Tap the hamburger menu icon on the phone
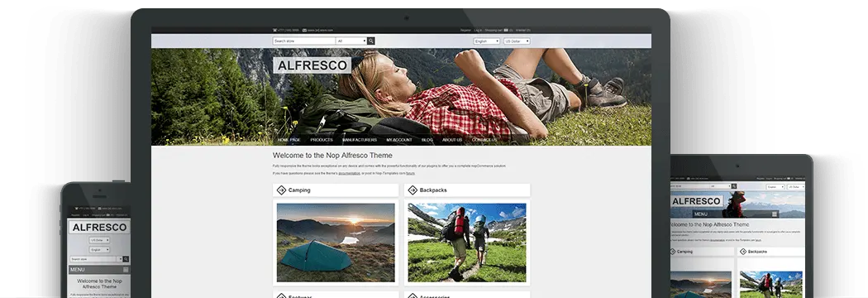Image resolution: width=868 pixels, height=298 pixels. click(x=126, y=270)
